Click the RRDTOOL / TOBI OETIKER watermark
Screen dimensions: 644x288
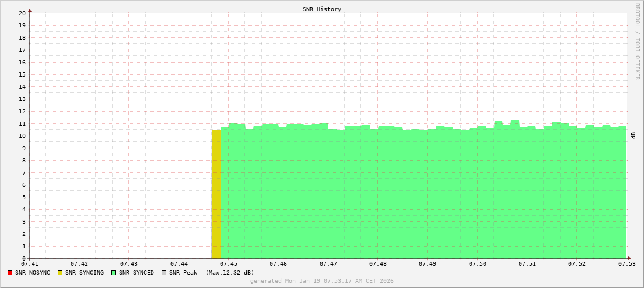pyautogui.click(x=637, y=41)
